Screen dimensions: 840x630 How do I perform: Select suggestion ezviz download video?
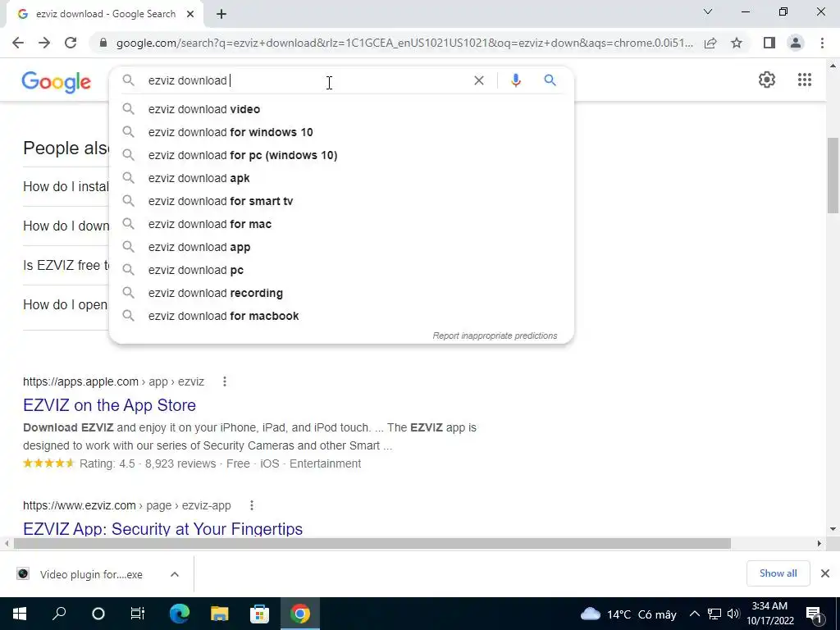click(342, 109)
